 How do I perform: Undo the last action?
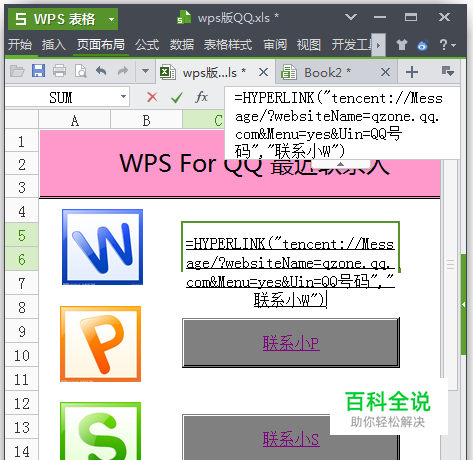pos(101,71)
